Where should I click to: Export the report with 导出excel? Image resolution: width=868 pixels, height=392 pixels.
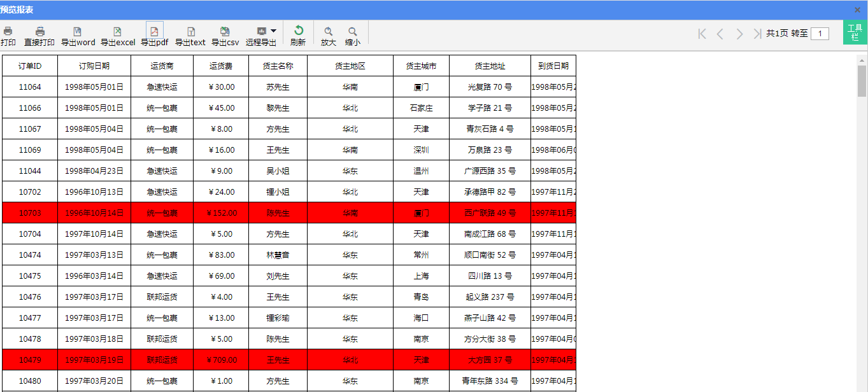click(117, 32)
